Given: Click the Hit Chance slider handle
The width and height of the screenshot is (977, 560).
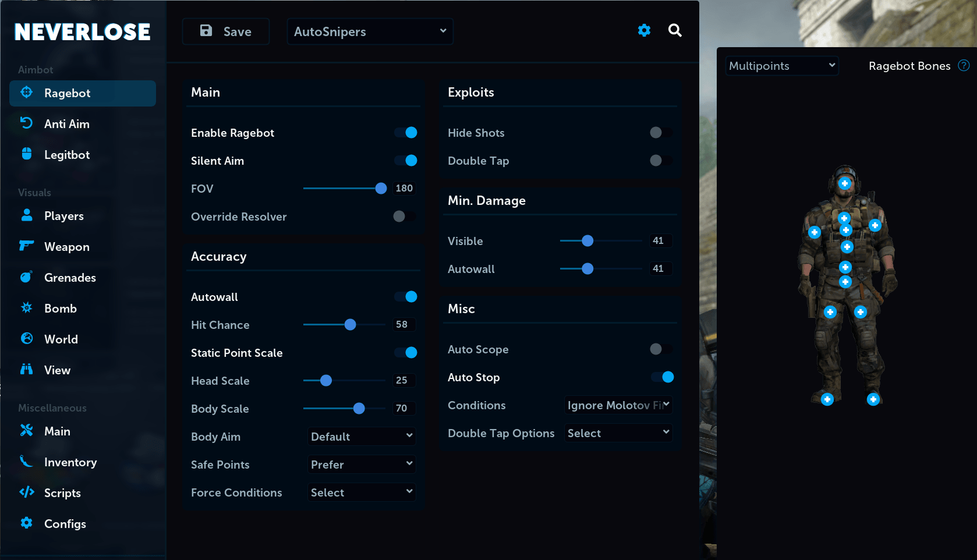Looking at the screenshot, I should (350, 325).
